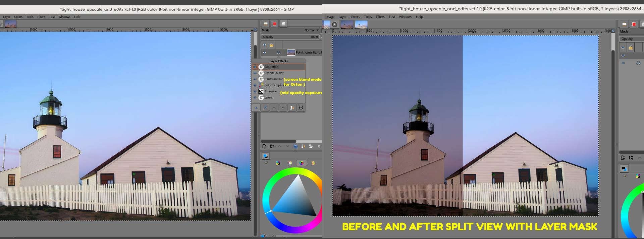
Task: Toggle visibility of Saturation layer effect
Action: point(255,67)
